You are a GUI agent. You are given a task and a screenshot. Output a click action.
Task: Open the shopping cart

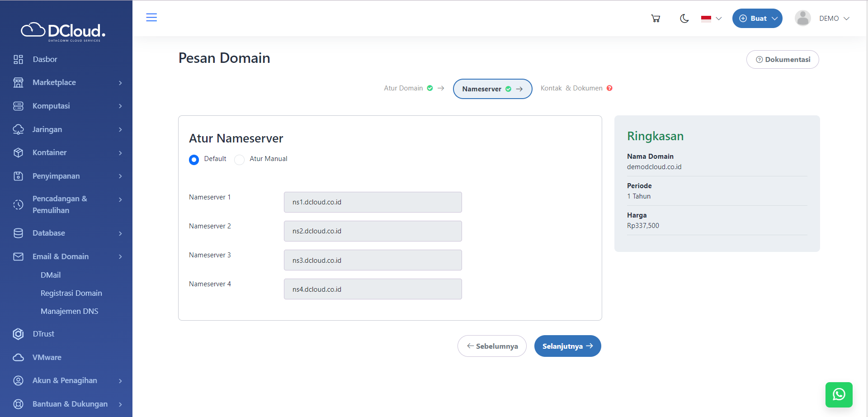tap(656, 18)
